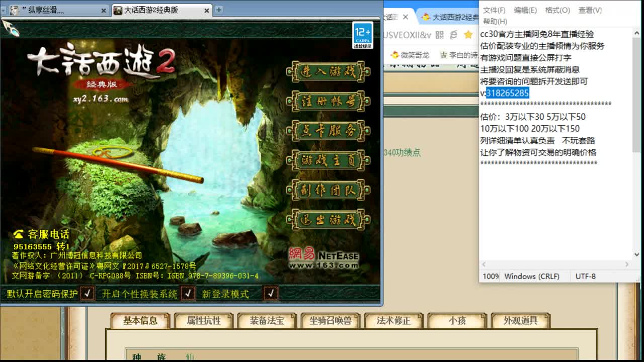Image resolution: width=644 pixels, height=362 pixels.
Task: Click the IE compatibility mode icon in browser
Action: pos(454,35)
